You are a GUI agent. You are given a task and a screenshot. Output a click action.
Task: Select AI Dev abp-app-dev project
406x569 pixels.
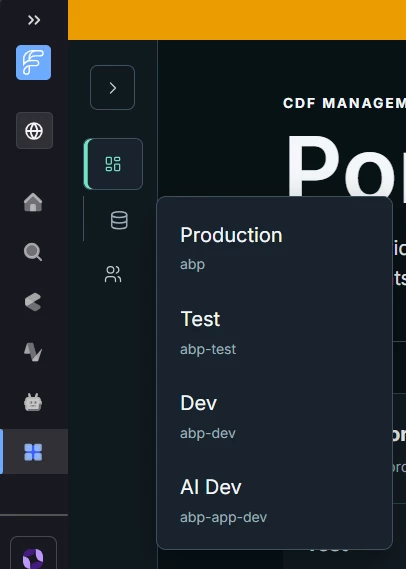(x=274, y=500)
